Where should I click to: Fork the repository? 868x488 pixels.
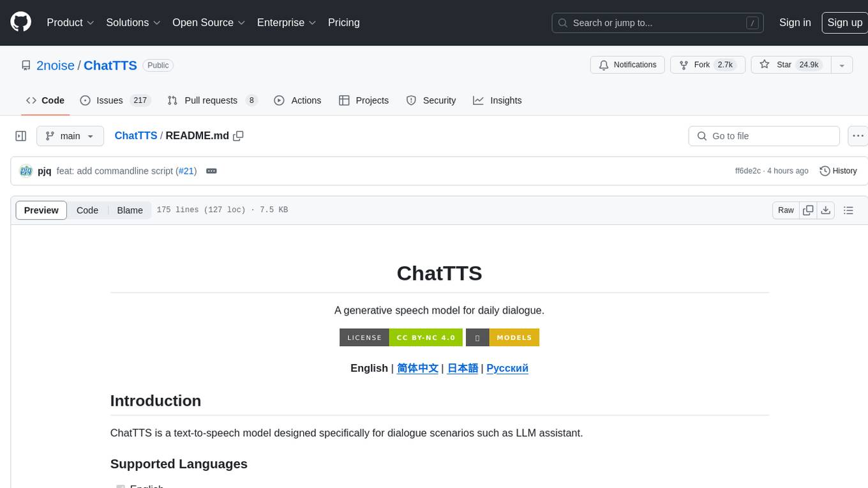point(708,65)
